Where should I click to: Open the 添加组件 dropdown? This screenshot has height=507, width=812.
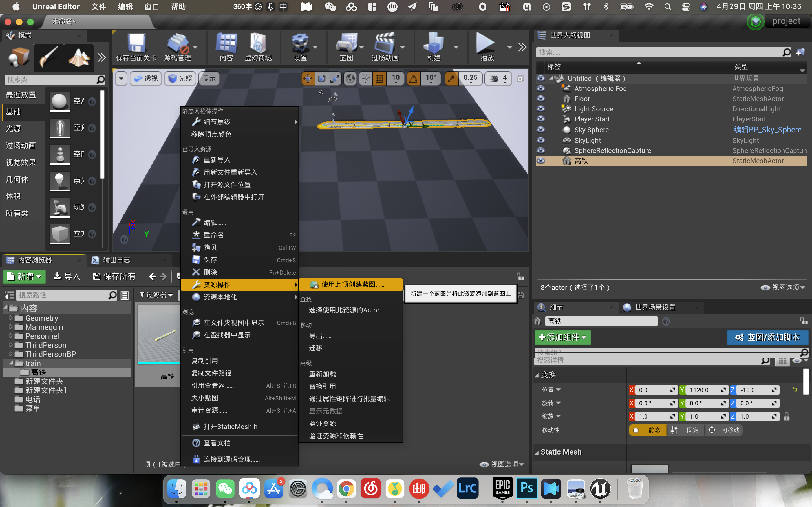point(563,337)
